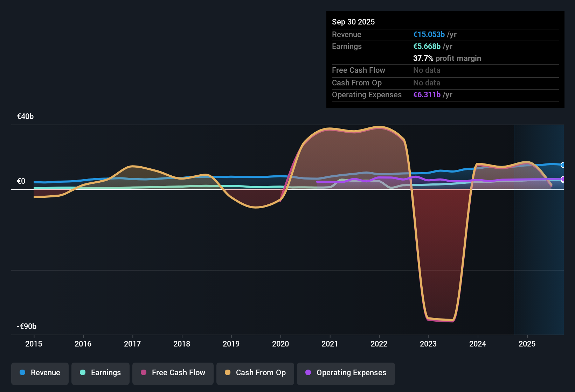The image size is (575, 392).
Task: Click the 37.7% profit margin text
Action: pyautogui.click(x=447, y=58)
